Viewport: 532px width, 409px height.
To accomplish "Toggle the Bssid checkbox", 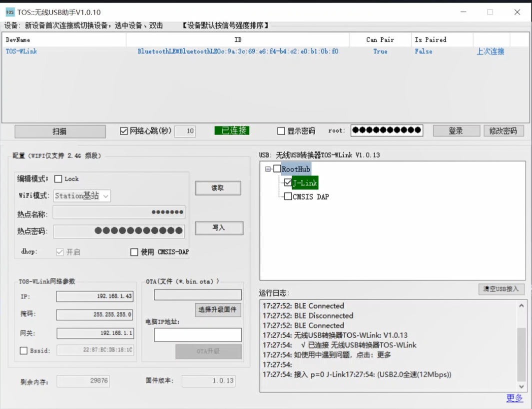I will (24, 350).
